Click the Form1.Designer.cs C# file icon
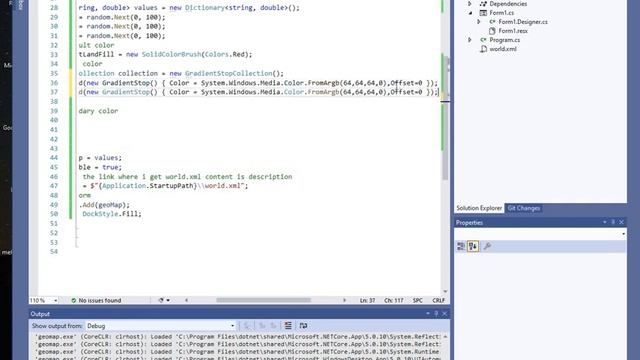640x360 pixels. pos(493,22)
